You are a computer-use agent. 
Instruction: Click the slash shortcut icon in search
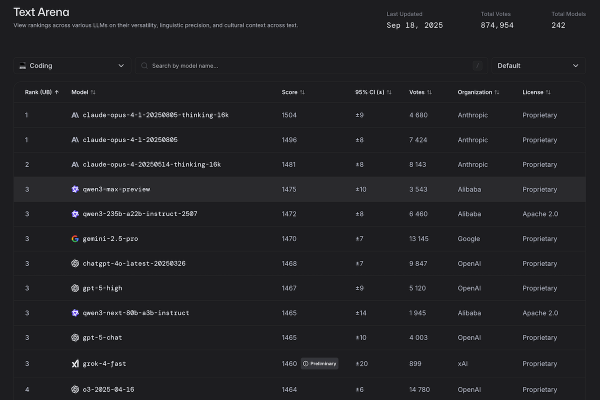coord(477,66)
